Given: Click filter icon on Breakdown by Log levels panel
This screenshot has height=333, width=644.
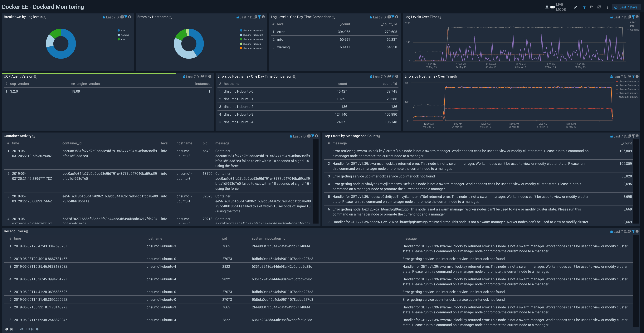Looking at the screenshot, I should tap(126, 17).
